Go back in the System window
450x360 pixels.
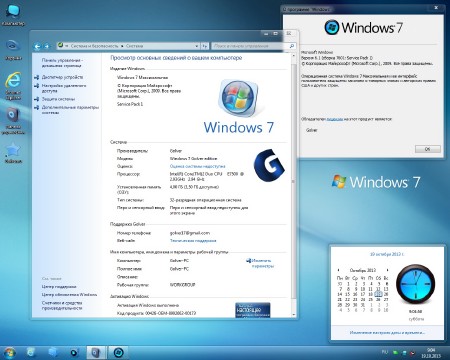[37, 46]
